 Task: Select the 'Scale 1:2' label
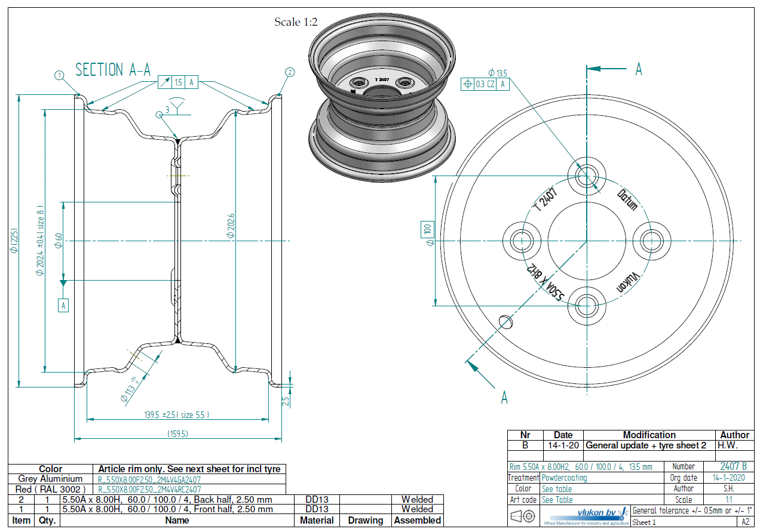(x=296, y=22)
